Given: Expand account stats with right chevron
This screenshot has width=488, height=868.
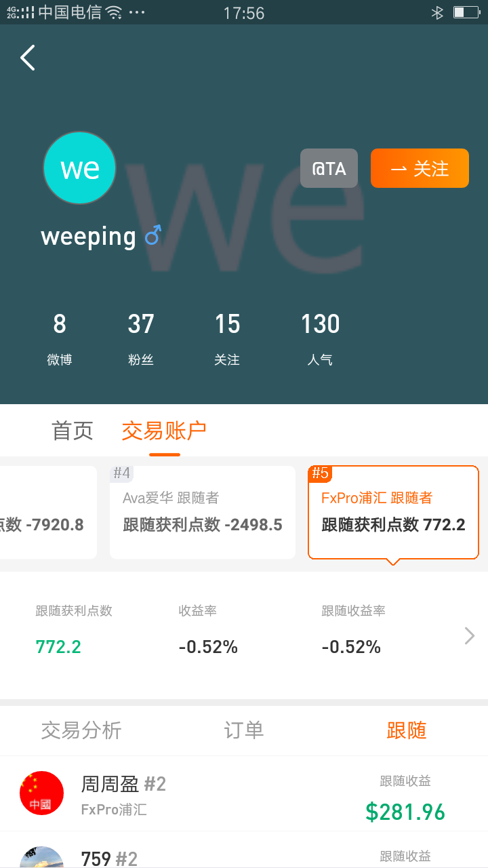Looking at the screenshot, I should coord(470,635).
